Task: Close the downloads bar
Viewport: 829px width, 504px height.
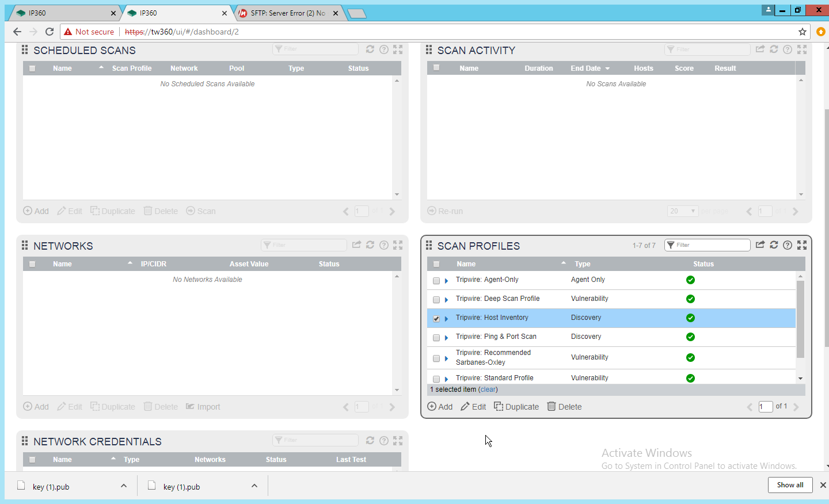Action: (823, 485)
